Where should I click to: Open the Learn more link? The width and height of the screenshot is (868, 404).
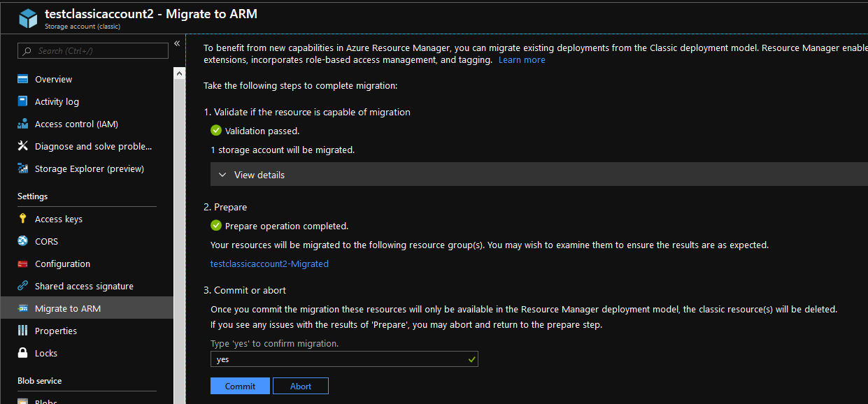522,60
